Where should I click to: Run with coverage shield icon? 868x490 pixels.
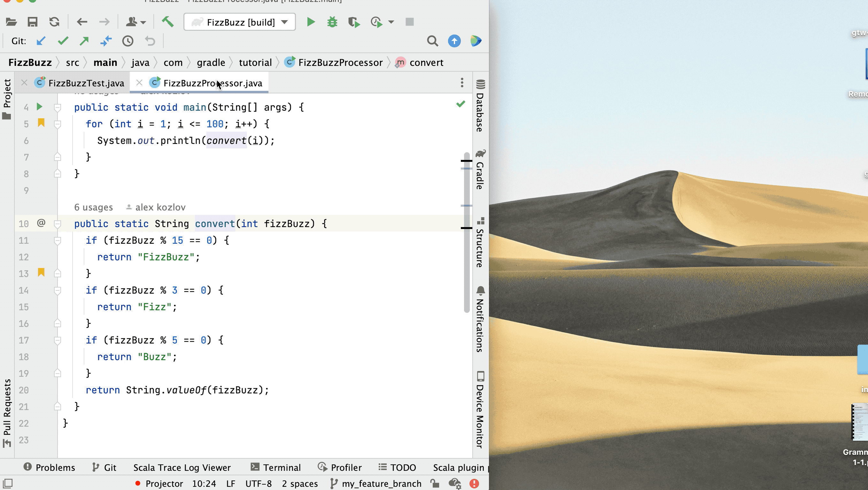(x=354, y=22)
